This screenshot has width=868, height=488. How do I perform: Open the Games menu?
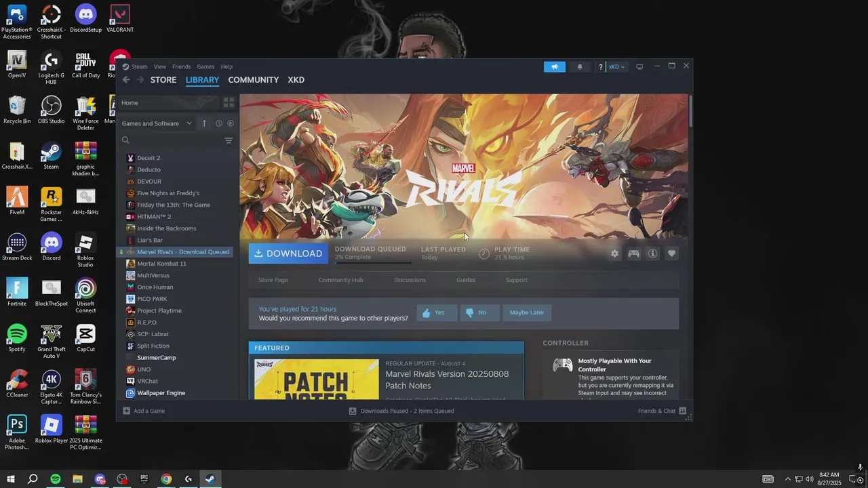tap(205, 66)
